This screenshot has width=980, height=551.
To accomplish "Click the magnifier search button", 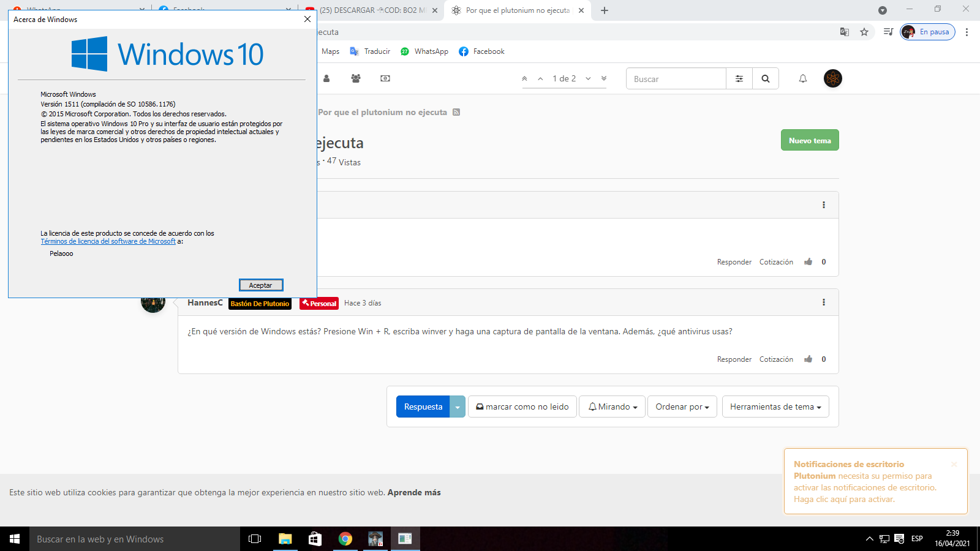I will coord(766,78).
